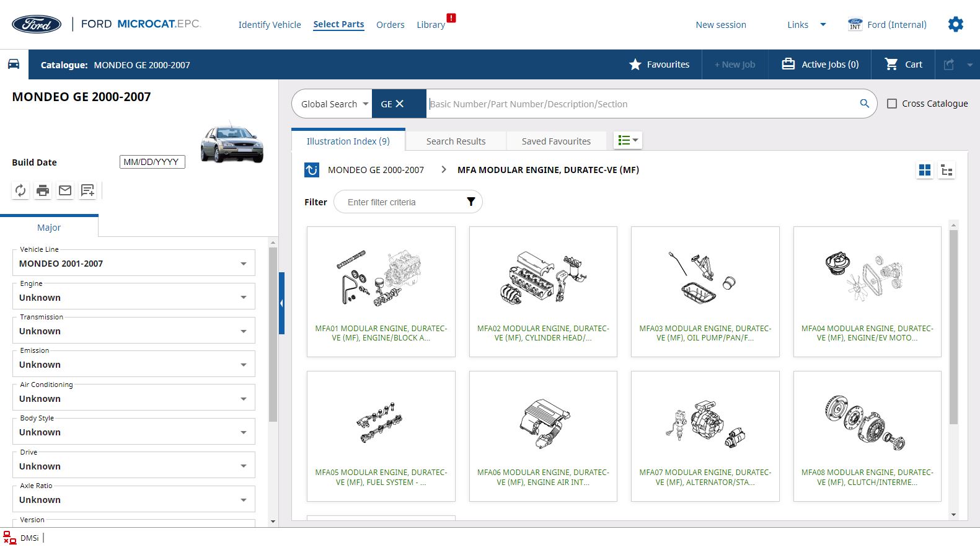Open Active Jobs briefcase
Screen dimensions: 980x547
(x=820, y=64)
